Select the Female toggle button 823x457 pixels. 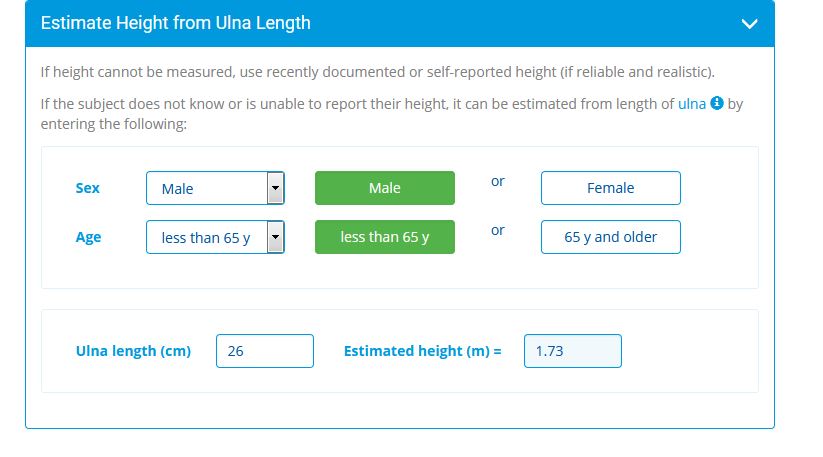[x=610, y=188]
